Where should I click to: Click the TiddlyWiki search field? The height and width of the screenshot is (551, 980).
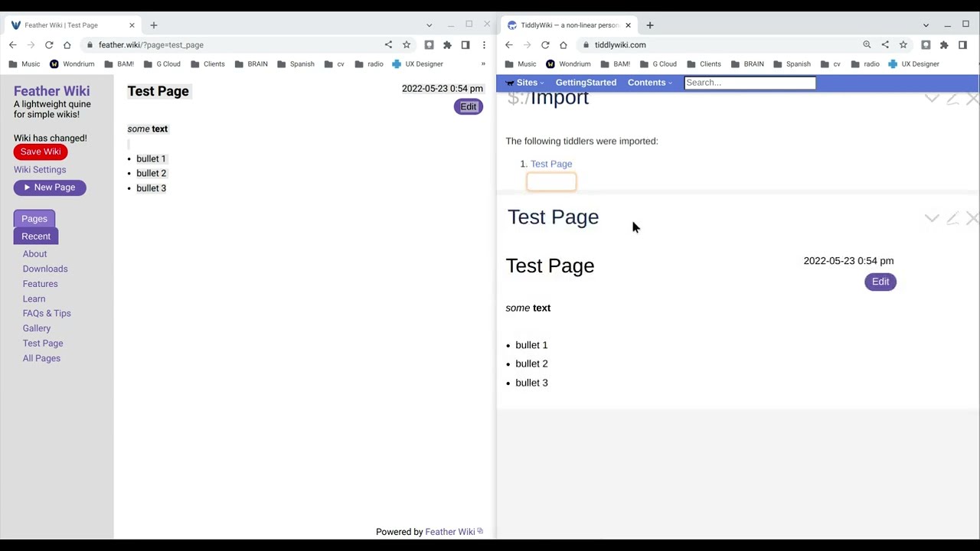pyautogui.click(x=750, y=83)
